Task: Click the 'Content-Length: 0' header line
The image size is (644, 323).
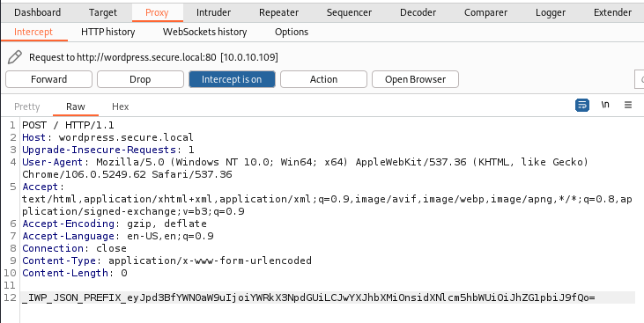Action: coord(75,273)
